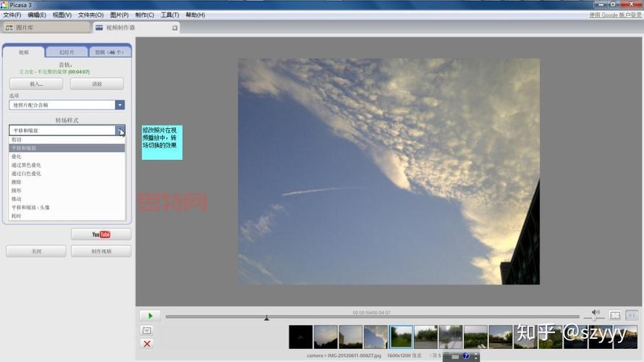The width and height of the screenshot is (644, 362).
Task: Click the YouTube upload button
Action: coord(101,235)
